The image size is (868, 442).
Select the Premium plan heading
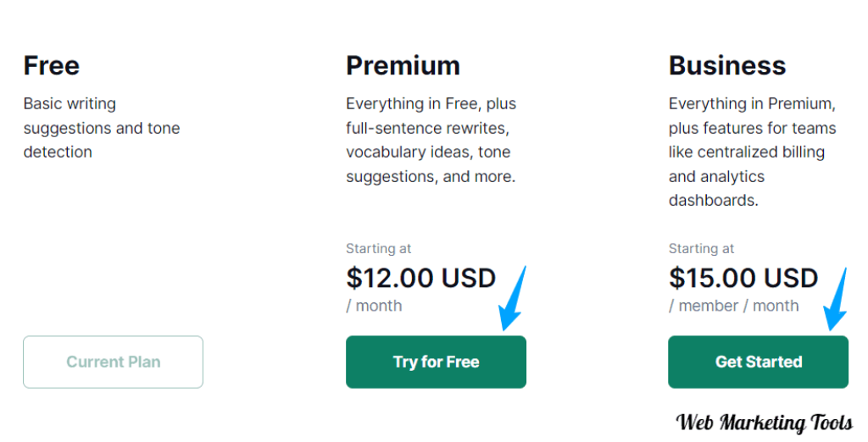[x=403, y=65]
